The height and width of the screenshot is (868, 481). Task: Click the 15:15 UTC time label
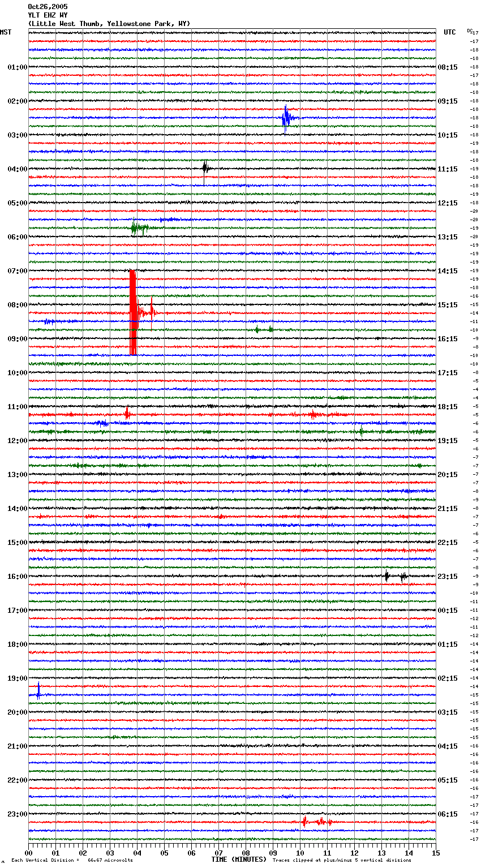tap(448, 305)
